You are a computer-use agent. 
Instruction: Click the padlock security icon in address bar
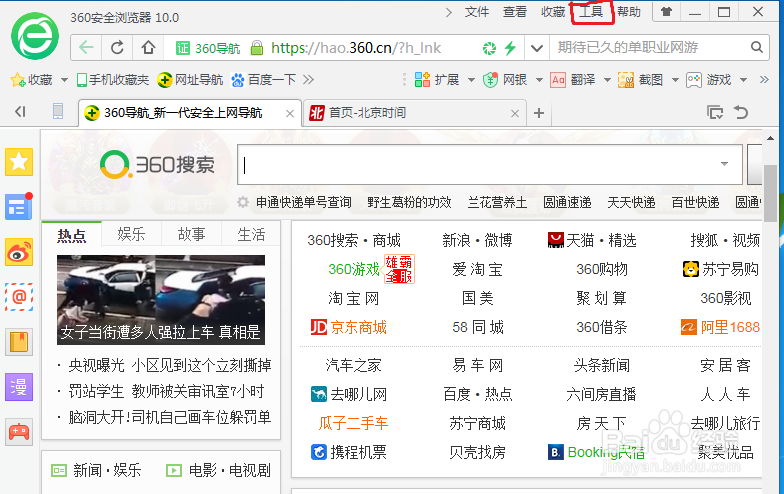[256, 48]
